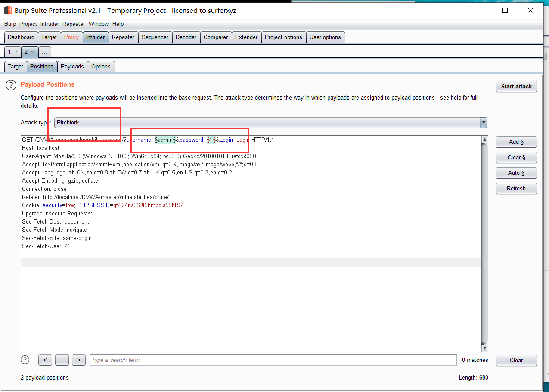Click the Referer header line
The height and width of the screenshot is (392, 549).
tap(95, 197)
